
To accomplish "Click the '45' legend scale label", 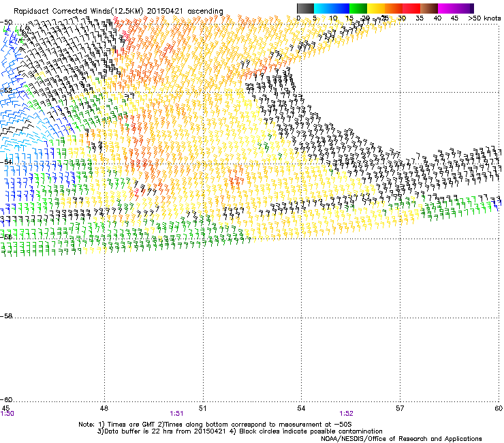I will [454, 18].
